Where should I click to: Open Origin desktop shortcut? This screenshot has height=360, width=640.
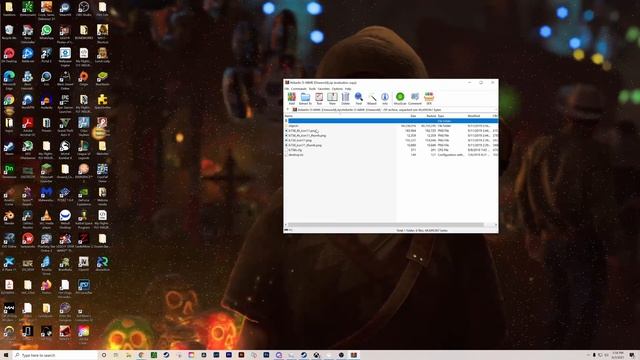click(84, 78)
